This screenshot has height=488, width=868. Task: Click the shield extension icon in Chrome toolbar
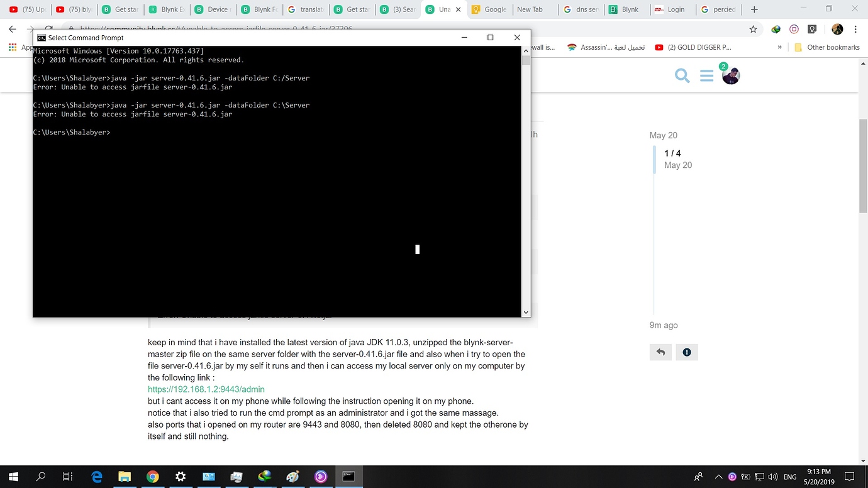[812, 29]
